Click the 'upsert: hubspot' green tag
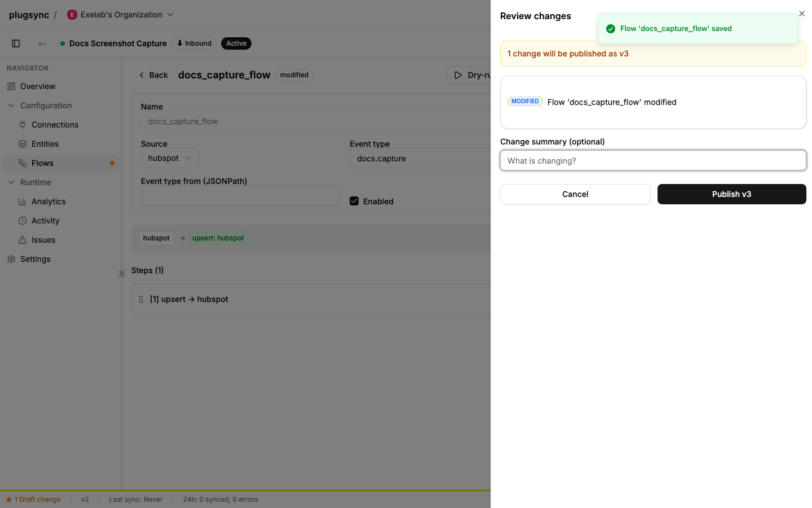 tap(218, 238)
